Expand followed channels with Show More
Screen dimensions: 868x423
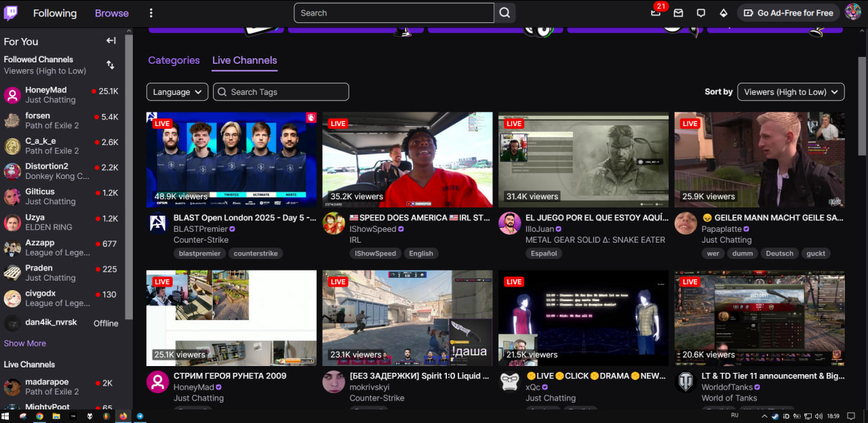(25, 344)
